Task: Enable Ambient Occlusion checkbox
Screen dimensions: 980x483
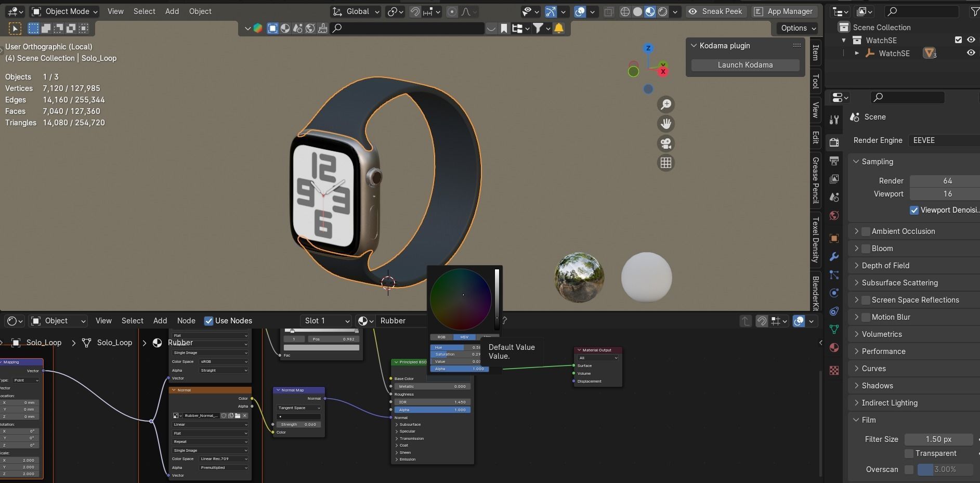Action: (x=866, y=231)
